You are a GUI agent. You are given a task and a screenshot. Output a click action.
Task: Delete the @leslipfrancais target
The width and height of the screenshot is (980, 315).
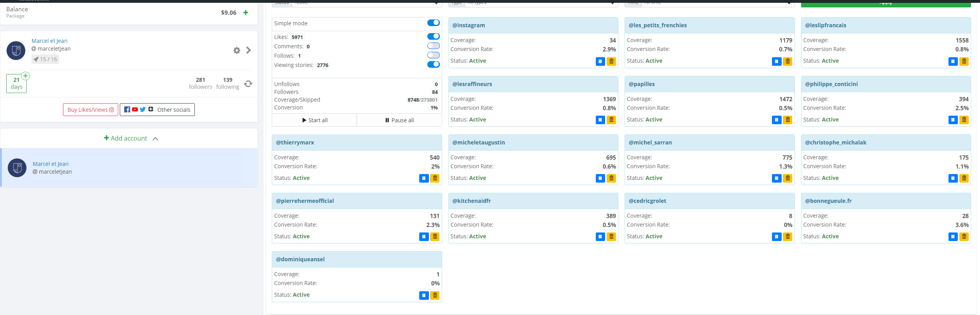[964, 61]
